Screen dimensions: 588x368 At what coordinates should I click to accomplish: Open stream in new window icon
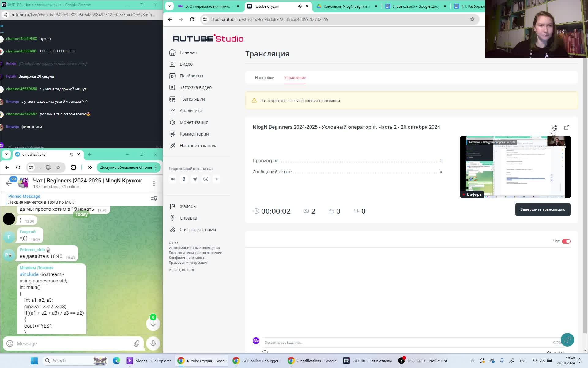(567, 128)
